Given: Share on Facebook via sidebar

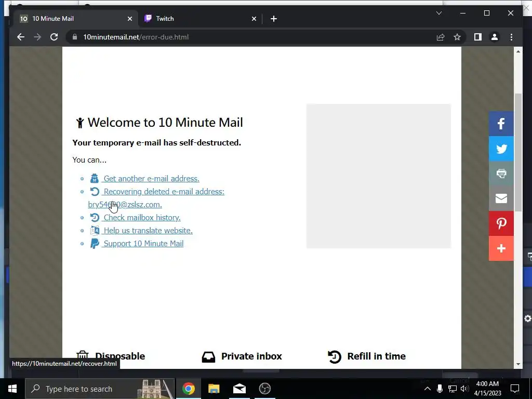Looking at the screenshot, I should [501, 124].
